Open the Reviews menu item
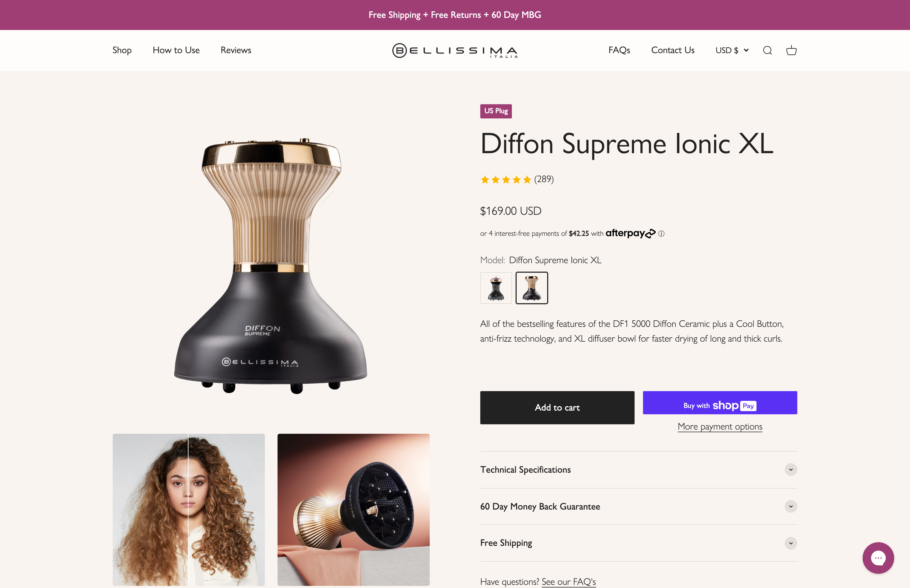 [235, 50]
